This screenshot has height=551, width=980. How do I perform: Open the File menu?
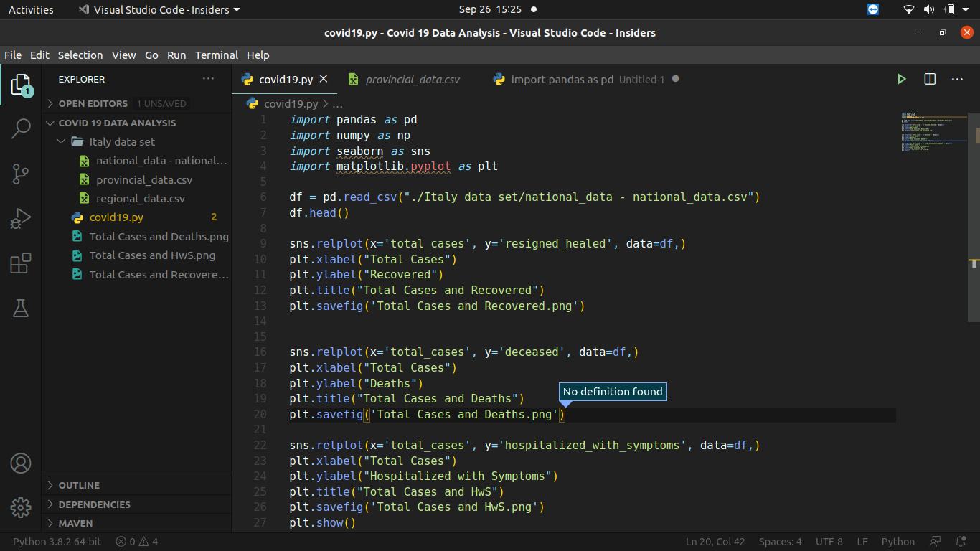(x=13, y=55)
